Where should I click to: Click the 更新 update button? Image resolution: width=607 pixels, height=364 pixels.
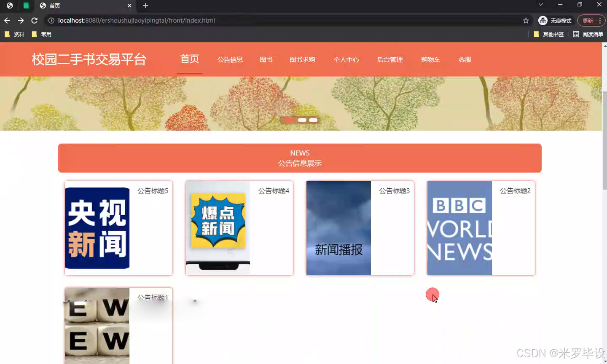point(591,21)
